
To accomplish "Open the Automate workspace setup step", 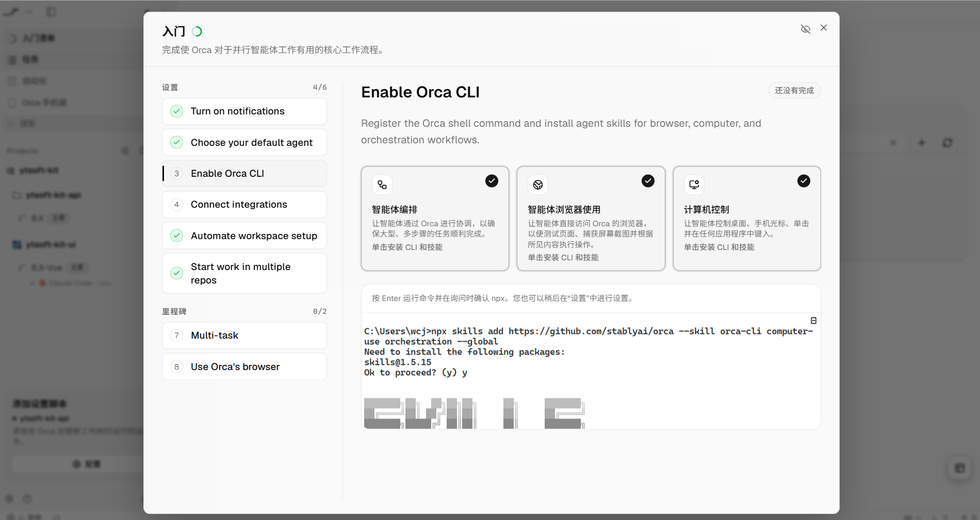I will (244, 236).
